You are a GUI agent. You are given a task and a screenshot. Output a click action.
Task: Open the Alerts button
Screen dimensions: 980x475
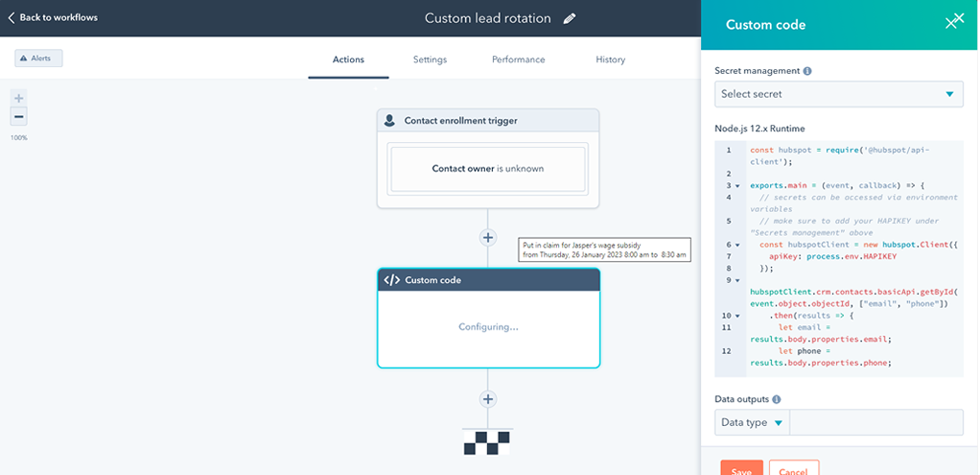coord(38,59)
